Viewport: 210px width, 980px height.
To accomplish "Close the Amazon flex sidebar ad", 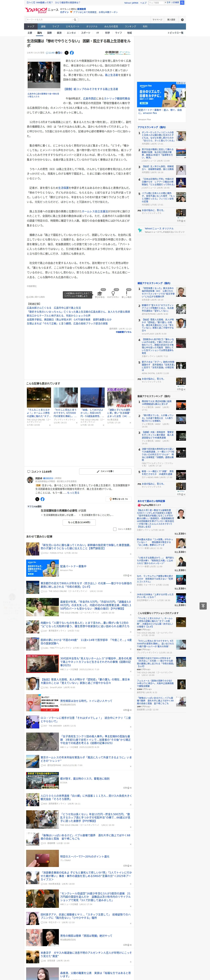I will click(184, 83).
